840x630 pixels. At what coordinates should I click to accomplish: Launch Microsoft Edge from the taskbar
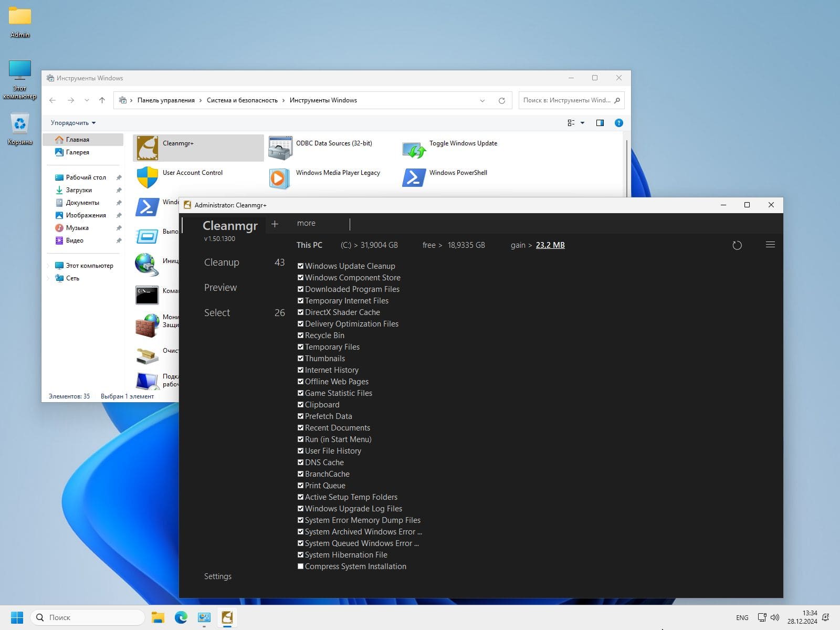[x=181, y=617]
